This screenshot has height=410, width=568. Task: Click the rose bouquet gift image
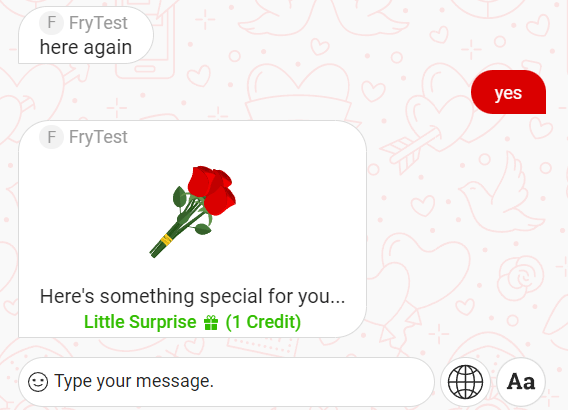pyautogui.click(x=193, y=212)
